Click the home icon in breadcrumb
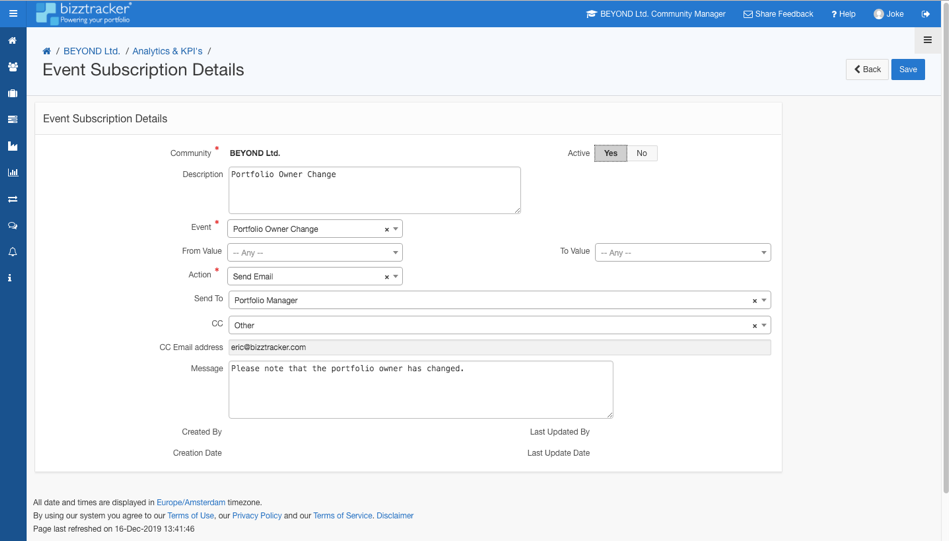The height and width of the screenshot is (541, 949). 47,51
